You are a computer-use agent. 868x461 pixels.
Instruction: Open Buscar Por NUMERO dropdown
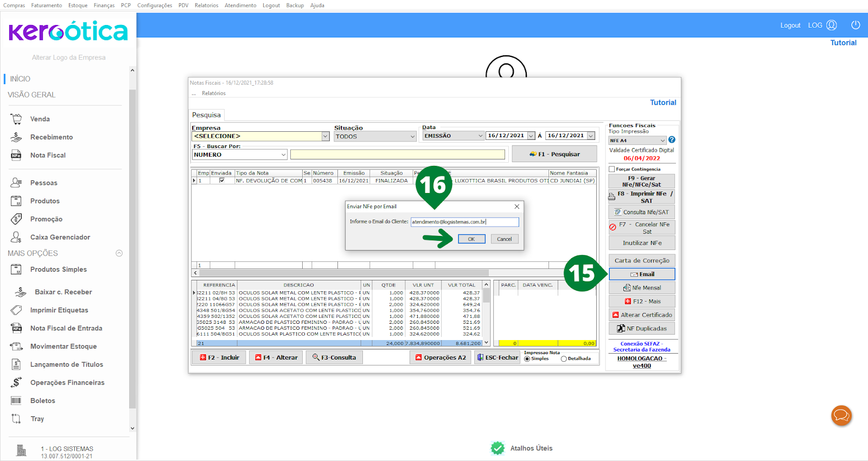283,155
